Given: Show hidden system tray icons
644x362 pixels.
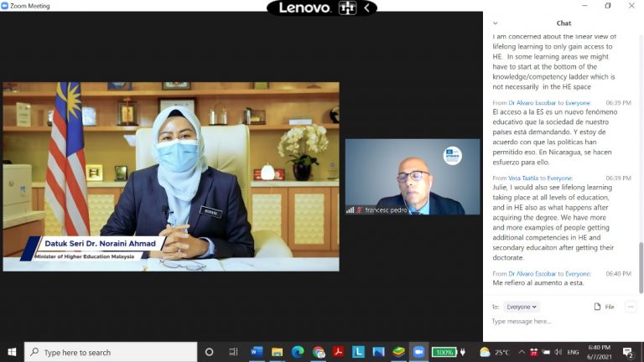Looking at the screenshot, I should click(521, 352).
